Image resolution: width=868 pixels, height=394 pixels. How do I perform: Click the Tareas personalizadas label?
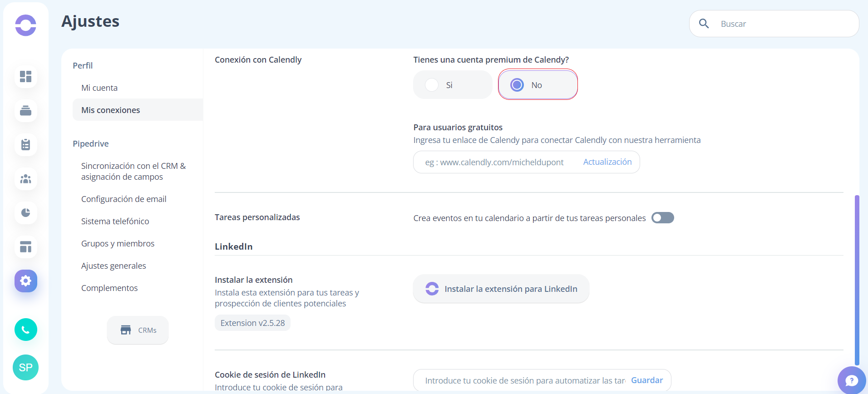click(257, 217)
